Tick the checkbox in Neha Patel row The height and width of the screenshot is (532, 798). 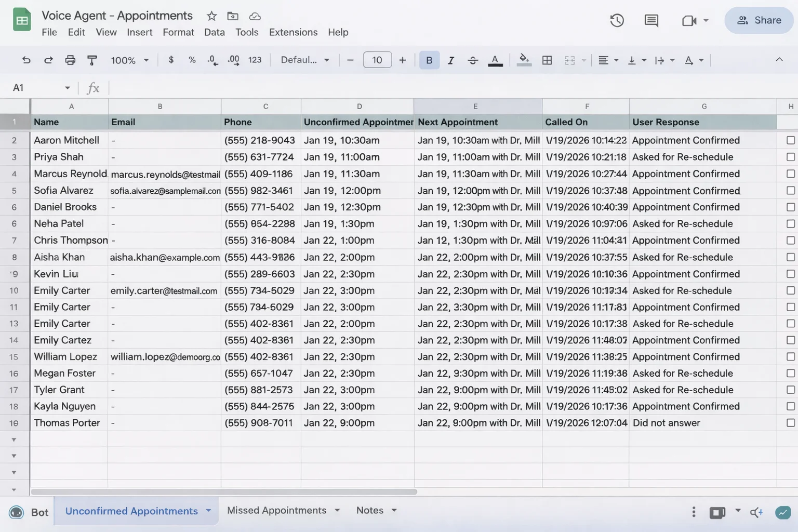(x=791, y=224)
